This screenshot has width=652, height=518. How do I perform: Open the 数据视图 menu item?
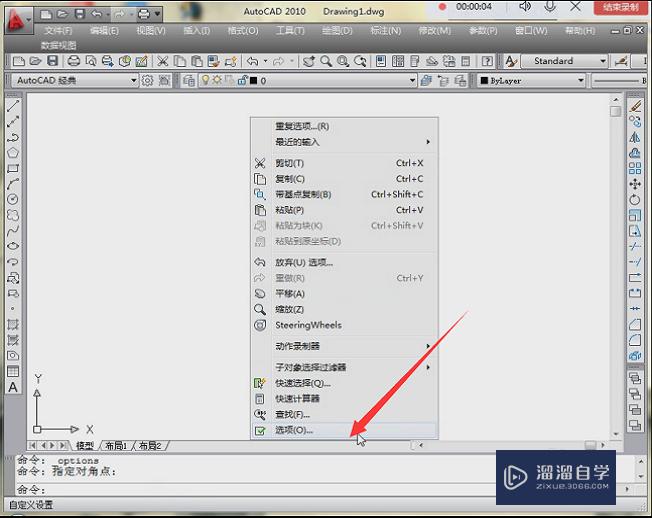point(58,45)
